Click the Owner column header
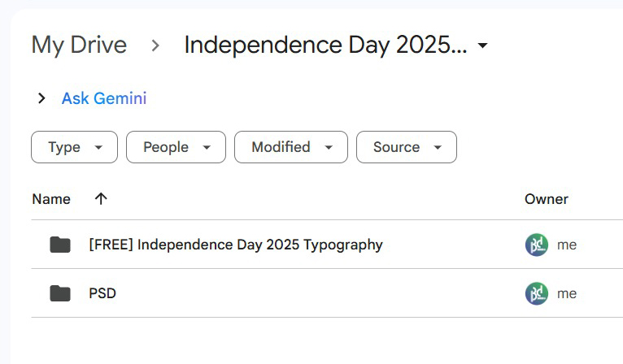 pos(547,199)
